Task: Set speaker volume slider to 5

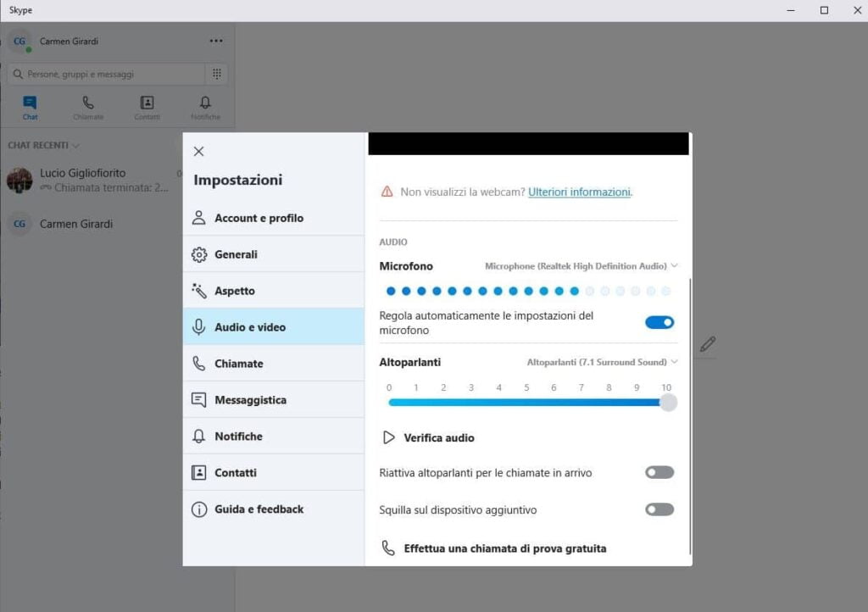Action: click(526, 403)
